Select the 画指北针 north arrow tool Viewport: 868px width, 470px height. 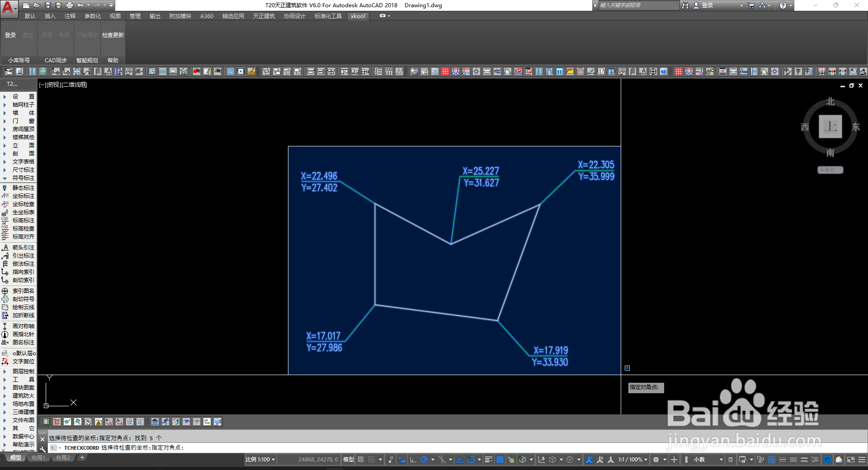coord(18,334)
